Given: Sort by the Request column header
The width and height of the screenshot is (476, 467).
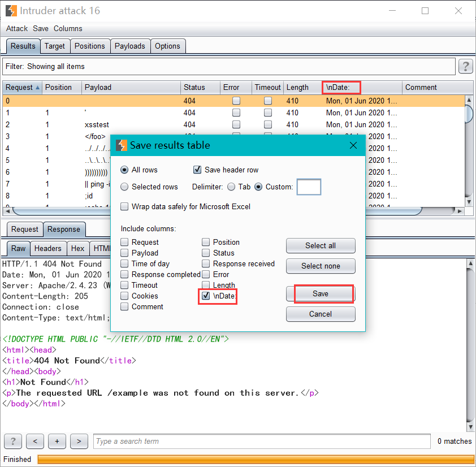Looking at the screenshot, I should (23, 88).
